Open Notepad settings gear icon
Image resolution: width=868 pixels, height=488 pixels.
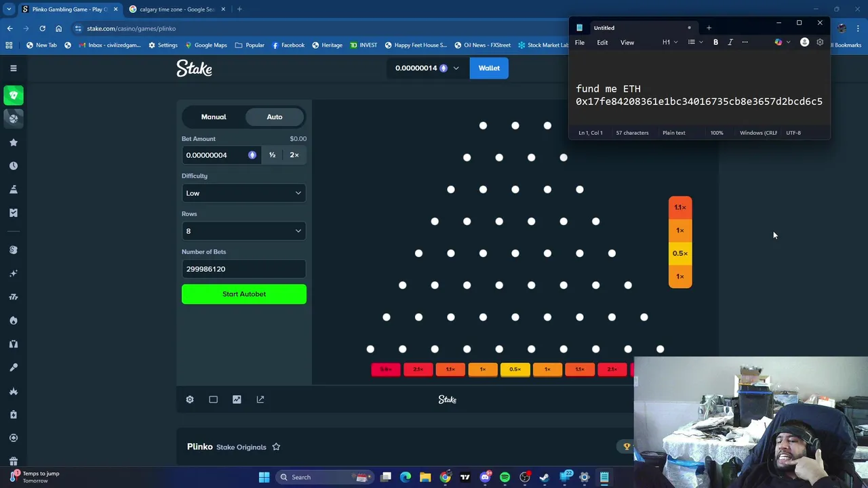820,42
